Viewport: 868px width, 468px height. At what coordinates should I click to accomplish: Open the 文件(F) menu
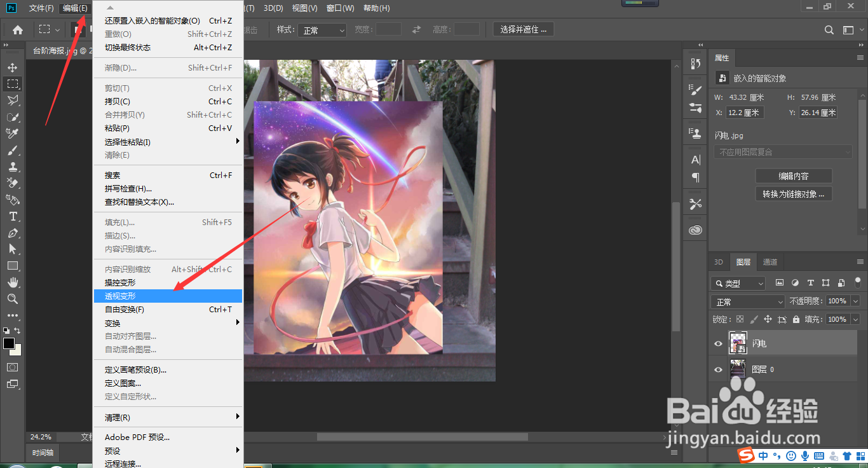point(41,8)
